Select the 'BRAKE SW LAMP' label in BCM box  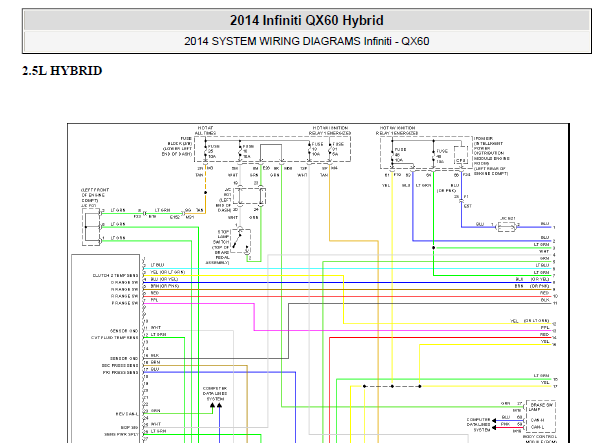[x=541, y=407]
